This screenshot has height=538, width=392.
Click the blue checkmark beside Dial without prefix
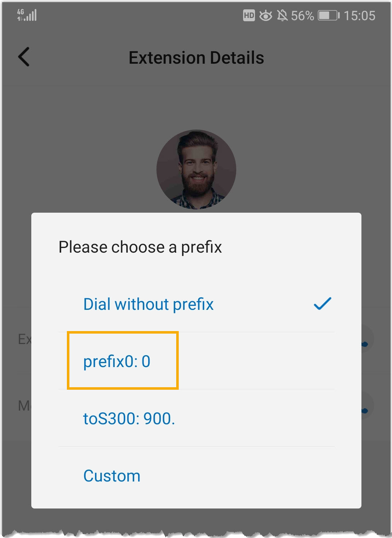322,304
